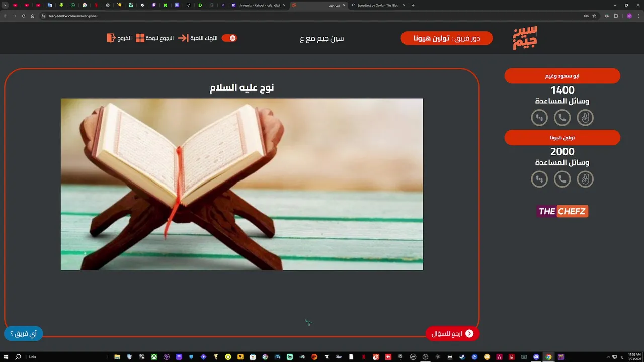Switch to the TikTok pinned tab
The height and width of the screenshot is (362, 644).
[189, 5]
